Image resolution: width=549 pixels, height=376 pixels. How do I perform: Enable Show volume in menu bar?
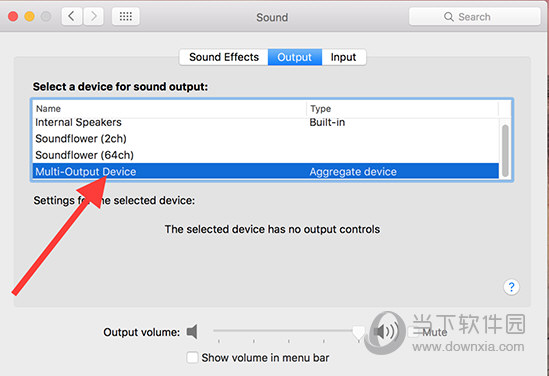(x=192, y=358)
